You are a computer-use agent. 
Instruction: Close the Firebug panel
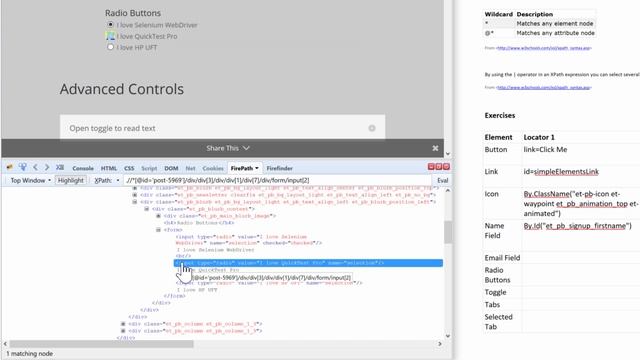point(446,167)
